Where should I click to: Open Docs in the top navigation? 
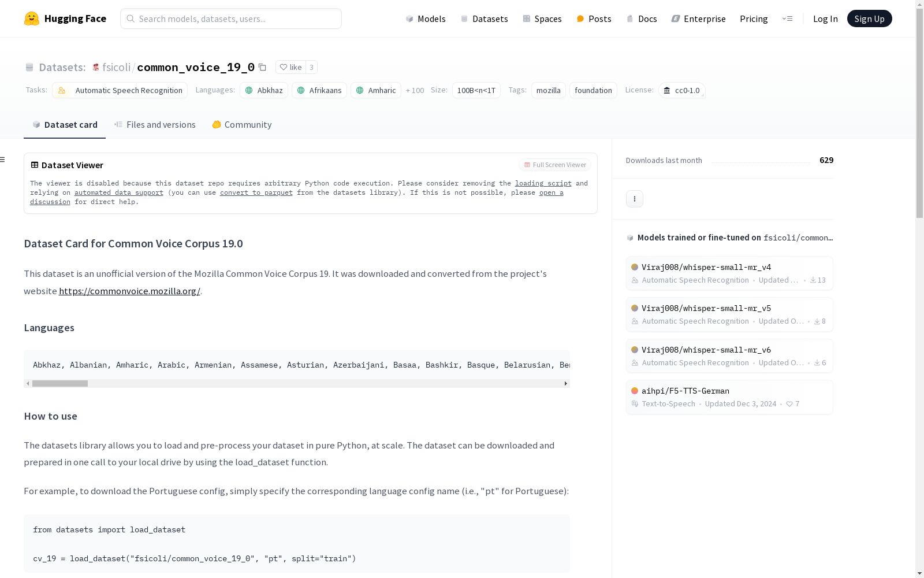point(642,18)
